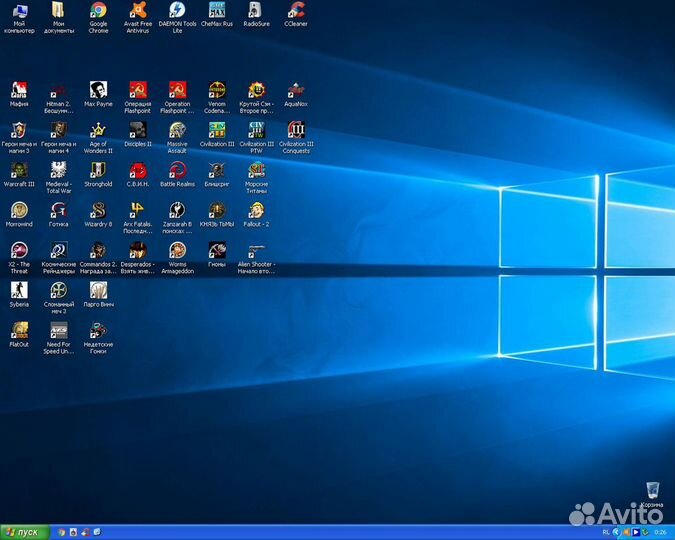
Task: Select the Venom Codename shortcut
Action: (x=217, y=98)
